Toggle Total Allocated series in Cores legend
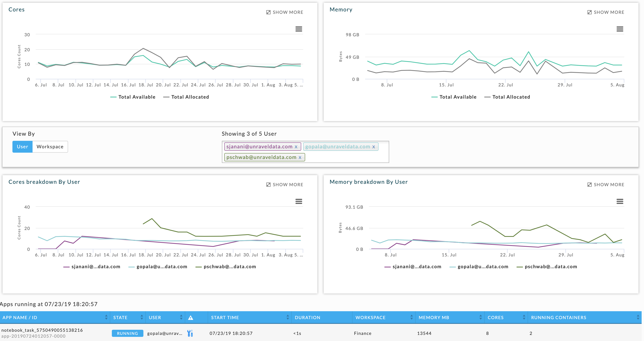This screenshot has width=644, height=341. pyautogui.click(x=186, y=97)
